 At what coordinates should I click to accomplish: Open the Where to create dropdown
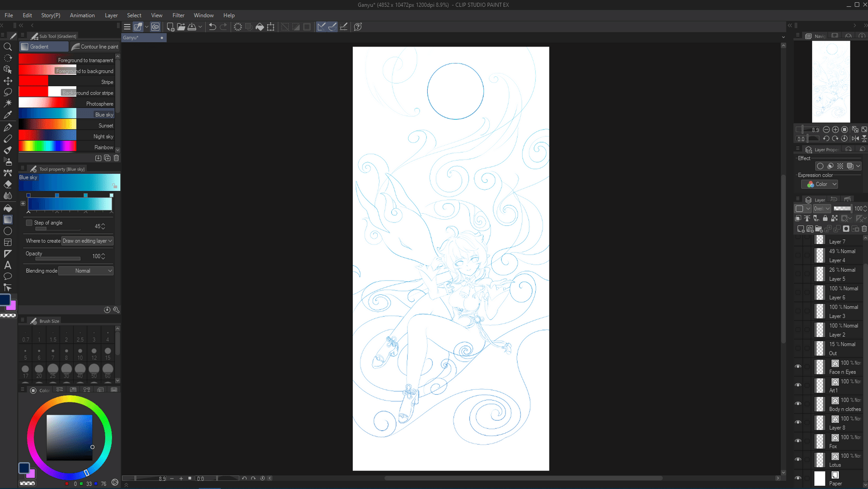[x=88, y=241]
